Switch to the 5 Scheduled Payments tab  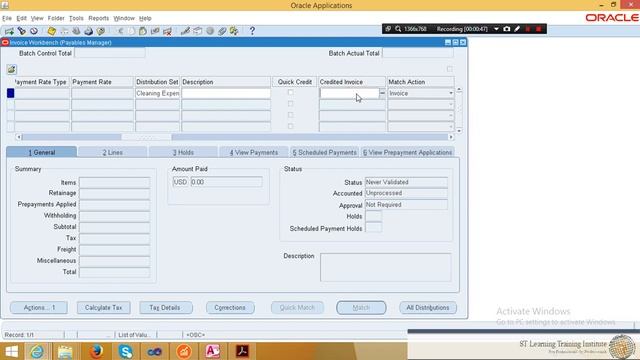[324, 152]
